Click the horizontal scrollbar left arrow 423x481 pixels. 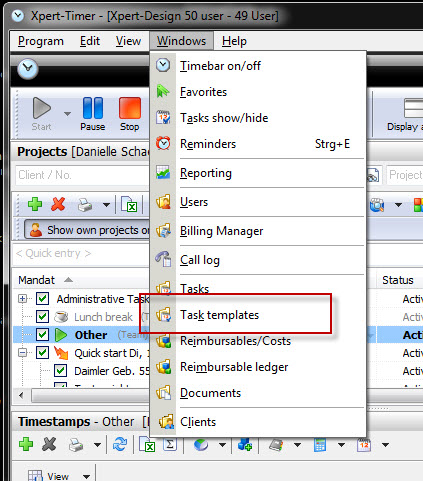pyautogui.click(x=21, y=396)
